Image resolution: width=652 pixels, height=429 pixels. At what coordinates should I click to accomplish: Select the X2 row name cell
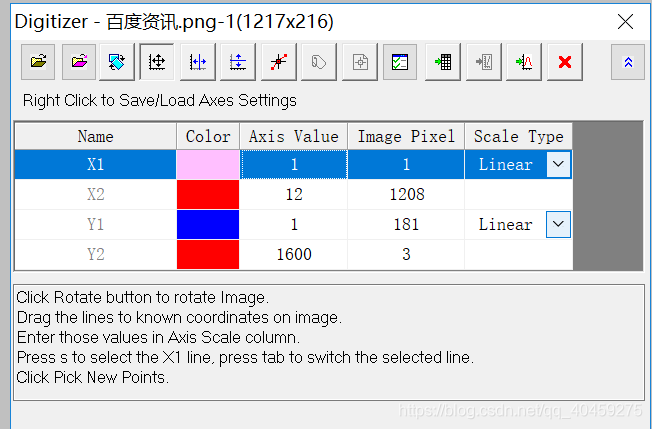pyautogui.click(x=96, y=194)
